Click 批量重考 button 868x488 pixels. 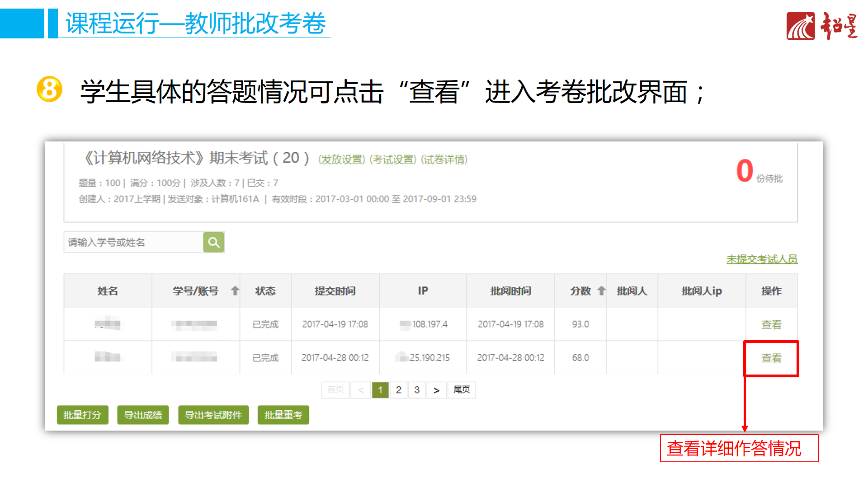[283, 415]
